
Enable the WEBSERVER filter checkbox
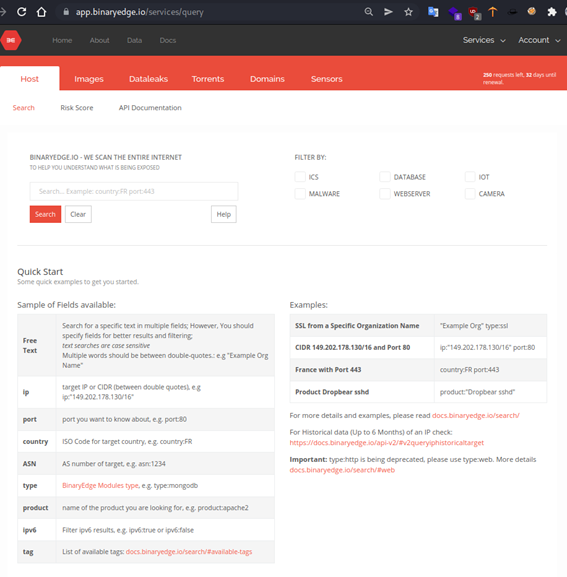point(385,194)
